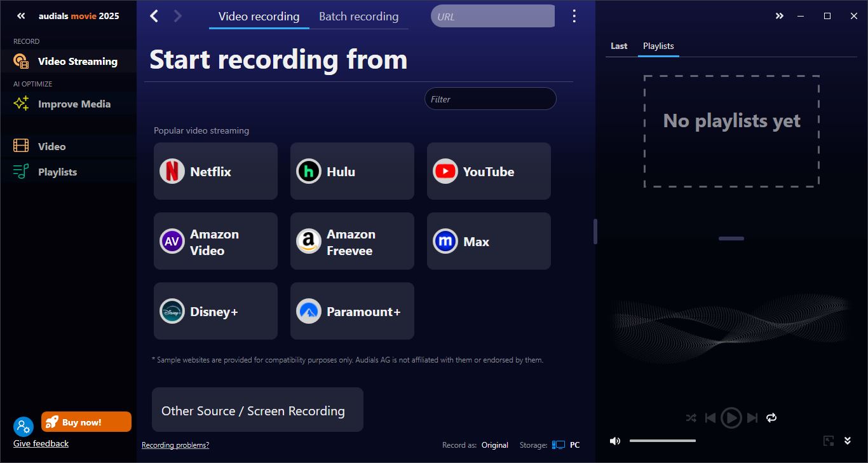The width and height of the screenshot is (868, 463).
Task: Click the Disney+ logo icon
Action: pyautogui.click(x=172, y=311)
